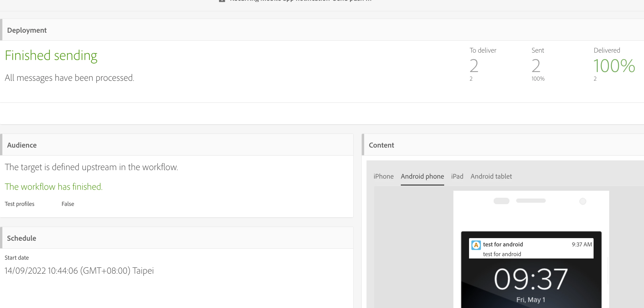Open the Schedule section header
Screen dimensions: 644x308
pyautogui.click(x=22, y=238)
